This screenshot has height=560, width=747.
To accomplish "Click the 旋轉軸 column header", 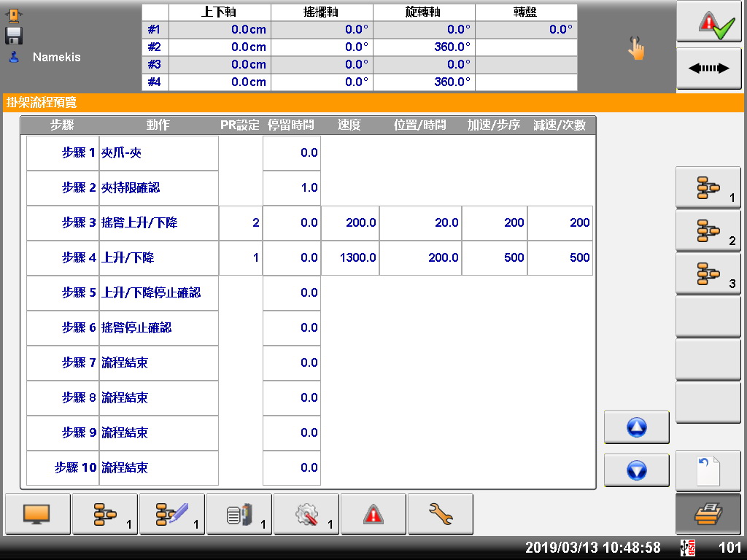I will click(x=424, y=12).
